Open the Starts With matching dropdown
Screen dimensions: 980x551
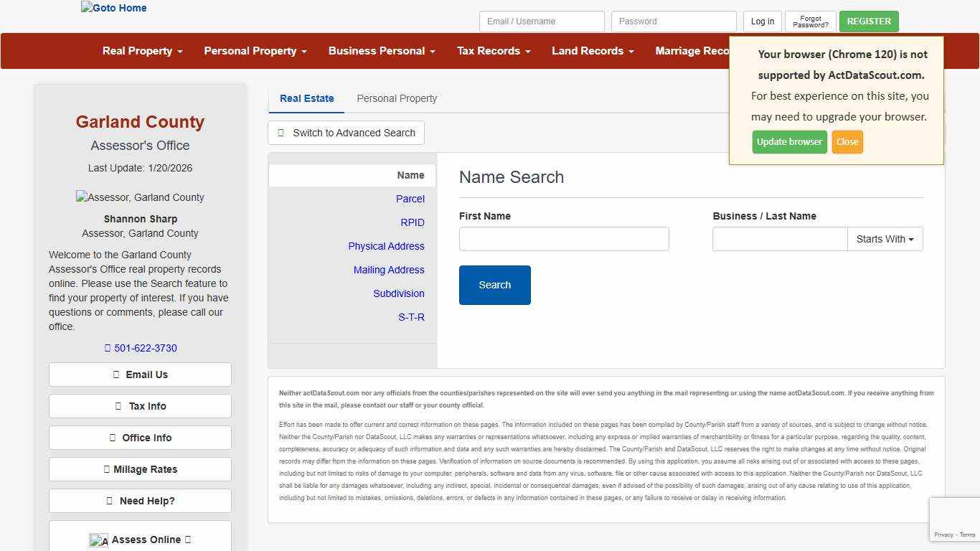[x=885, y=239]
